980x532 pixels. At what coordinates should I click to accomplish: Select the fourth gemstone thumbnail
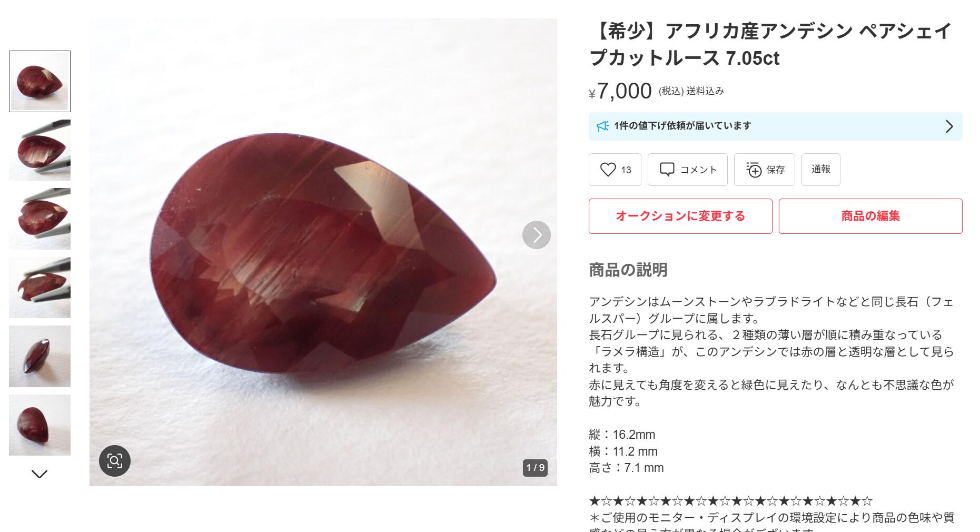(39, 288)
